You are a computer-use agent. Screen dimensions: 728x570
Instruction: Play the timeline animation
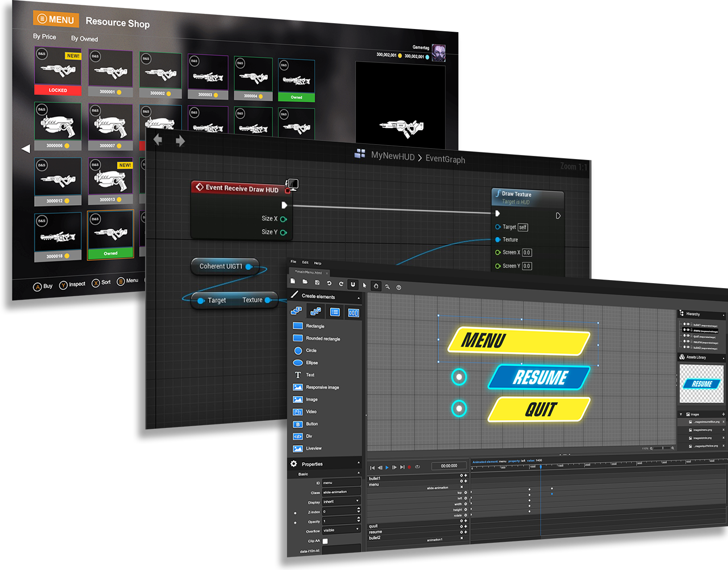point(387,467)
